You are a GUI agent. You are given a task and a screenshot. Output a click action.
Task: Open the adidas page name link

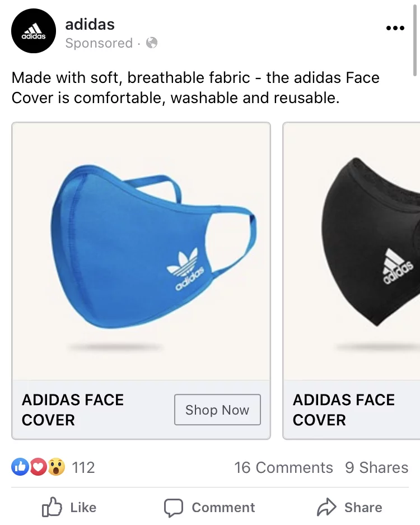tap(90, 25)
